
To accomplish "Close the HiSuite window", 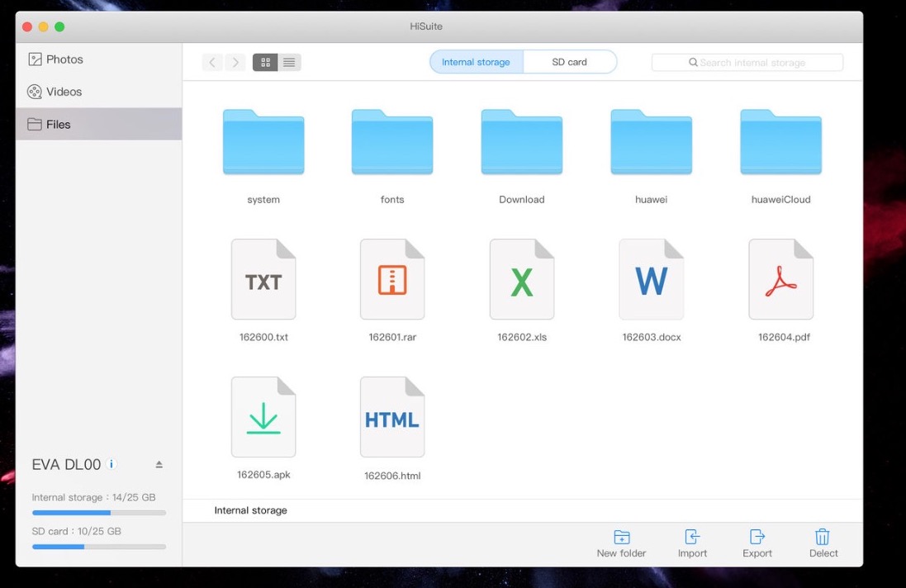I will coord(27,26).
